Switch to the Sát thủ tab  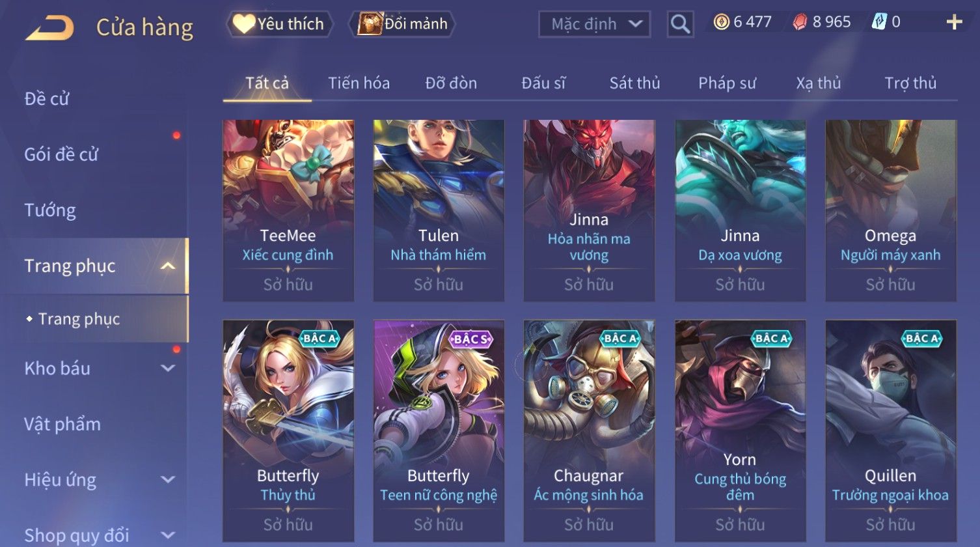point(634,83)
